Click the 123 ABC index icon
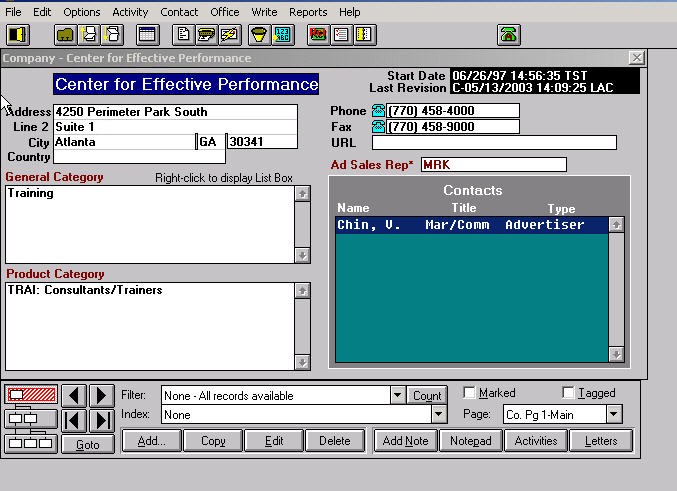The width and height of the screenshot is (677, 491). 283,35
